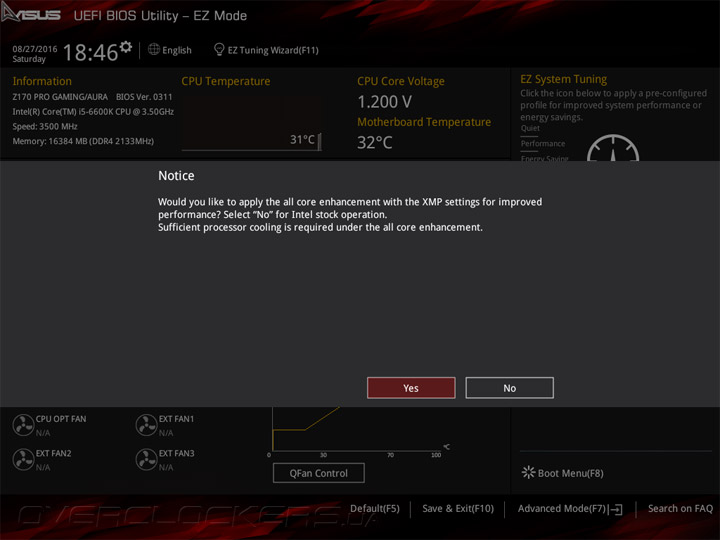Click the 31°C CPU temperature reading

click(302, 139)
